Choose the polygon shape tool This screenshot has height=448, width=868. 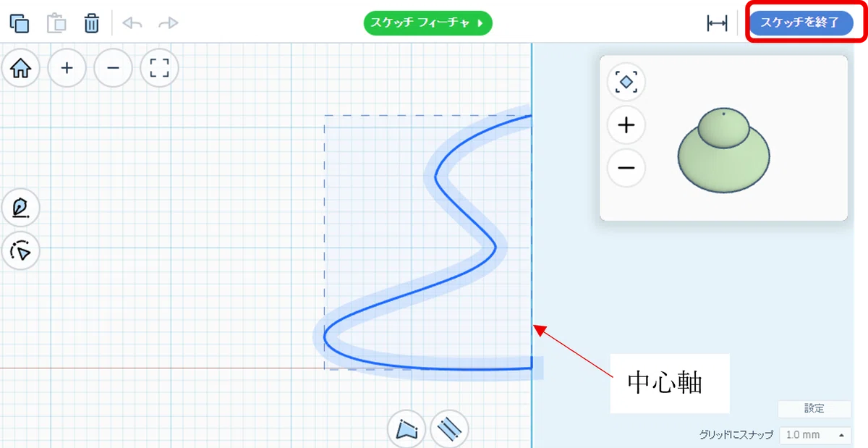click(407, 429)
